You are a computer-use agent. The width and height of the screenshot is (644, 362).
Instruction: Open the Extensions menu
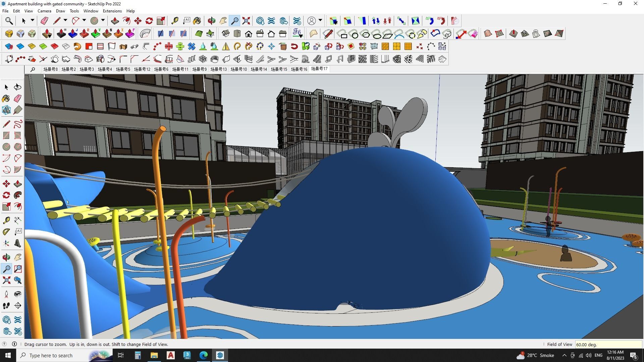tap(112, 11)
